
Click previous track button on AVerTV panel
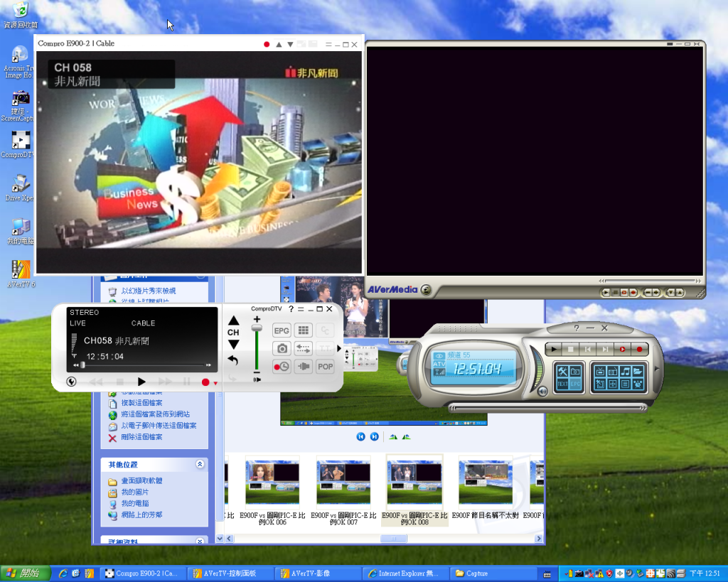588,349
